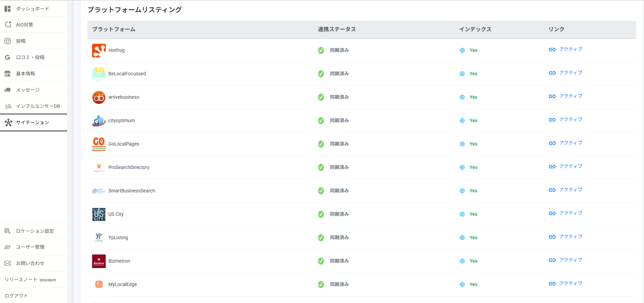Click the ロケーション設定 icon
The height and width of the screenshot is (303, 644).
(7, 231)
